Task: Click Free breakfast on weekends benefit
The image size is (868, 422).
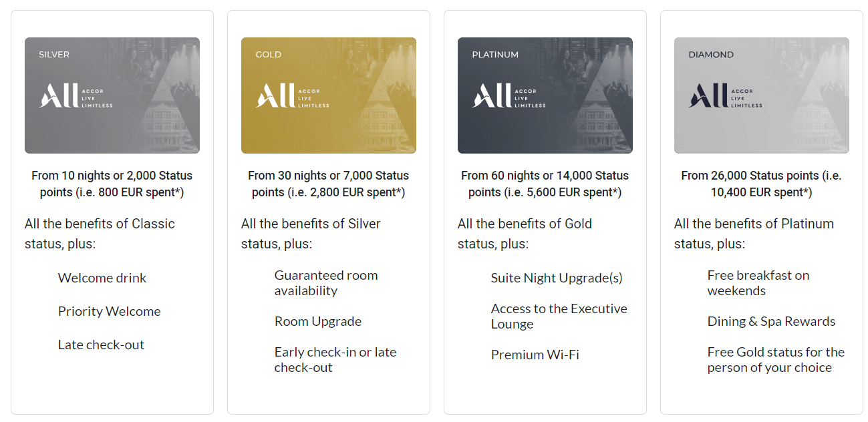Action: pyautogui.click(x=758, y=283)
